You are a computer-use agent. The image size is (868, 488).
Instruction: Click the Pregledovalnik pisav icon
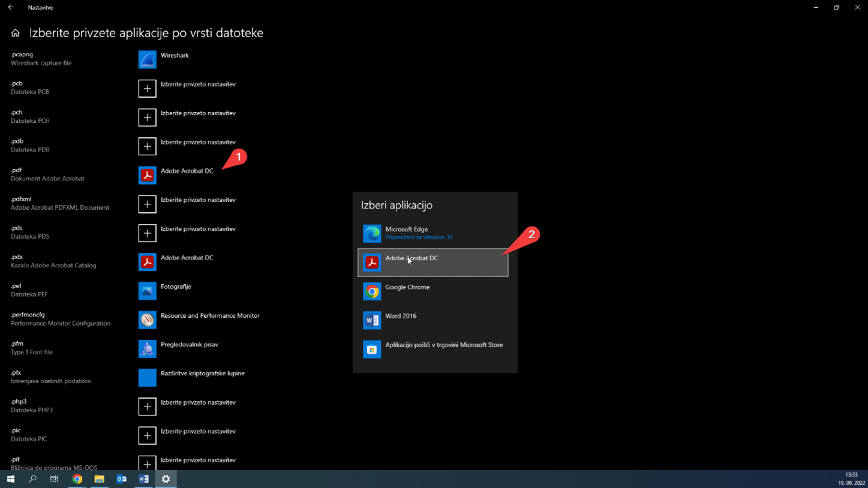(147, 349)
